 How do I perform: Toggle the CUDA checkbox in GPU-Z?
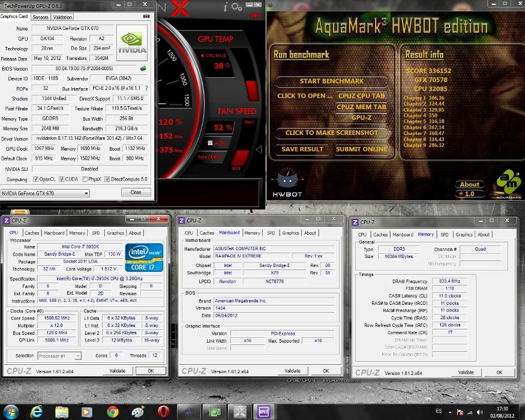click(62, 179)
